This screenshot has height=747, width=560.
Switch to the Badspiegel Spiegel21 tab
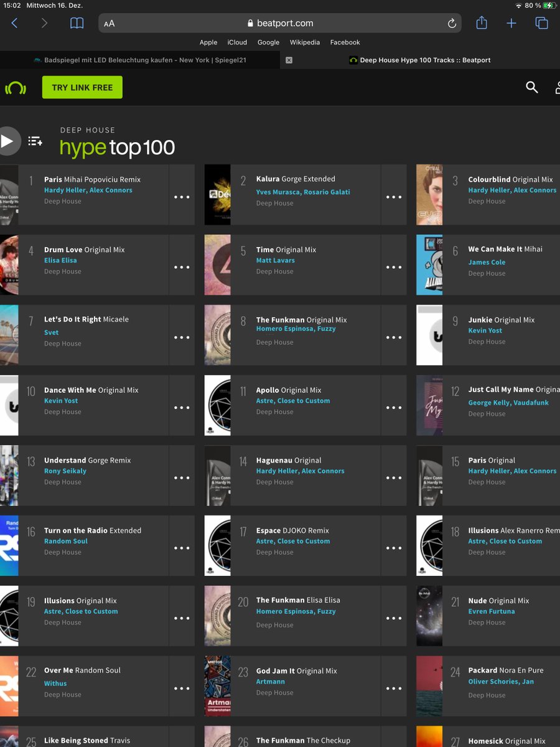[140, 60]
